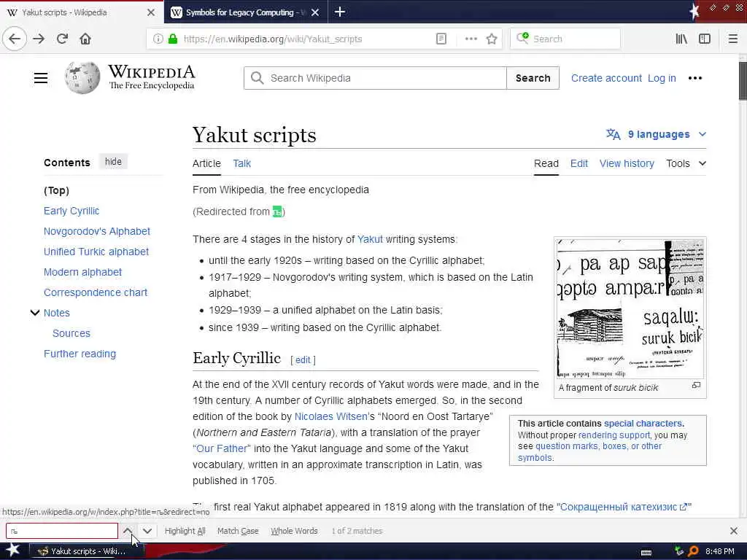
Task: Open the browser home page
Action: [85, 39]
